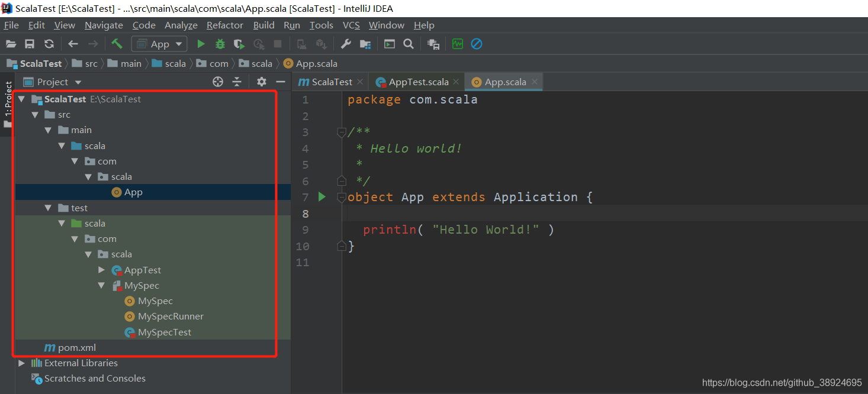Run with Coverage using the shield icon

click(x=239, y=44)
